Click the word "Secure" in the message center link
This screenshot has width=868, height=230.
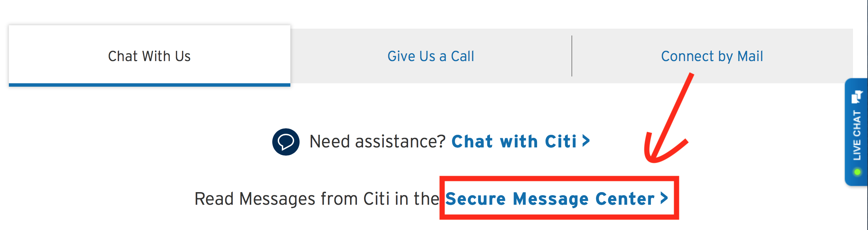(475, 199)
